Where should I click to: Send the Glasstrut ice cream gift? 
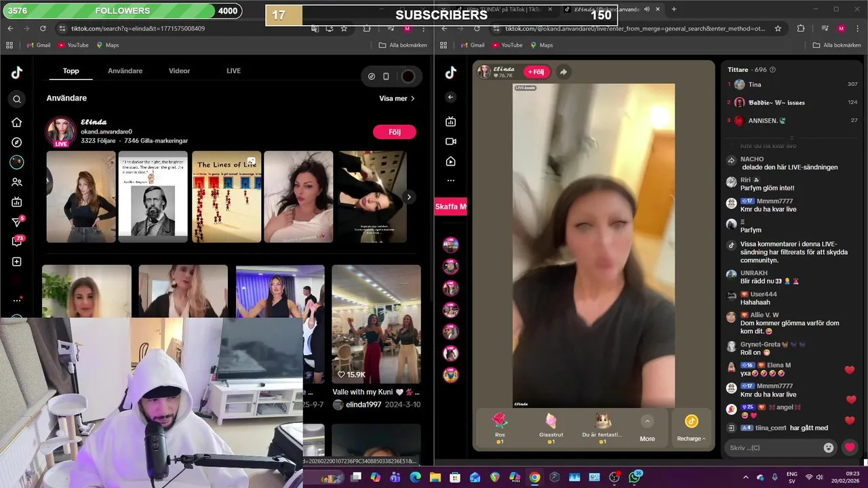[x=551, y=428]
